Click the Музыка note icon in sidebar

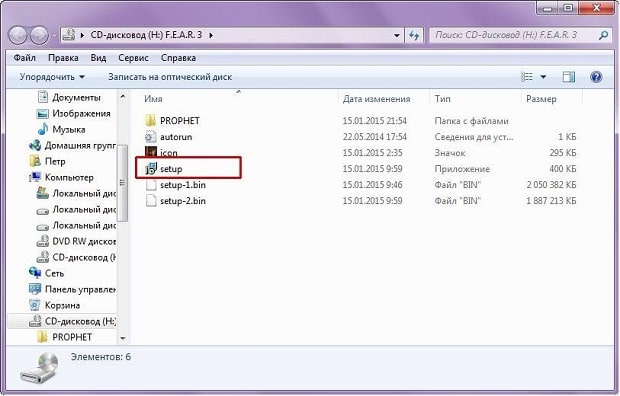pyautogui.click(x=42, y=129)
